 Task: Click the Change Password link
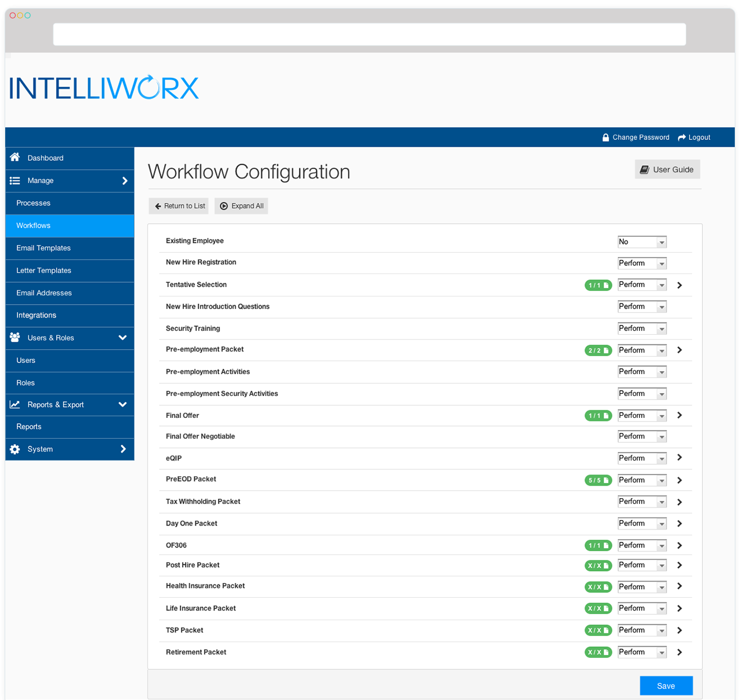[x=635, y=138]
